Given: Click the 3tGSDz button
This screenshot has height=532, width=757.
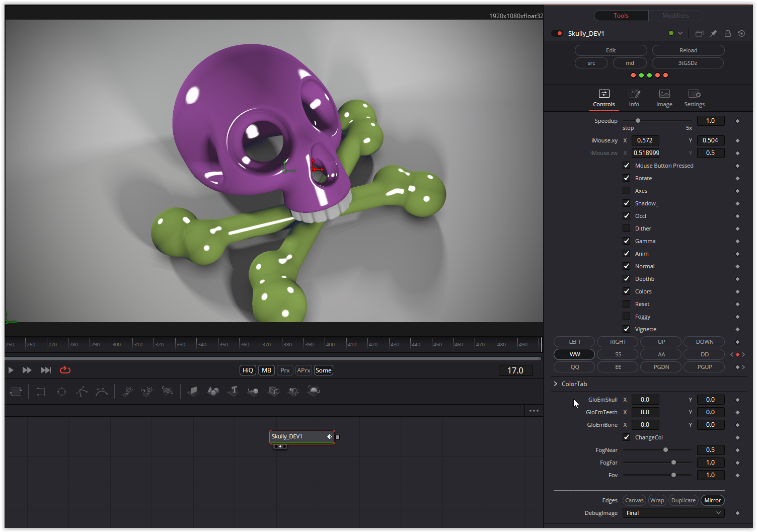Looking at the screenshot, I should (x=688, y=63).
